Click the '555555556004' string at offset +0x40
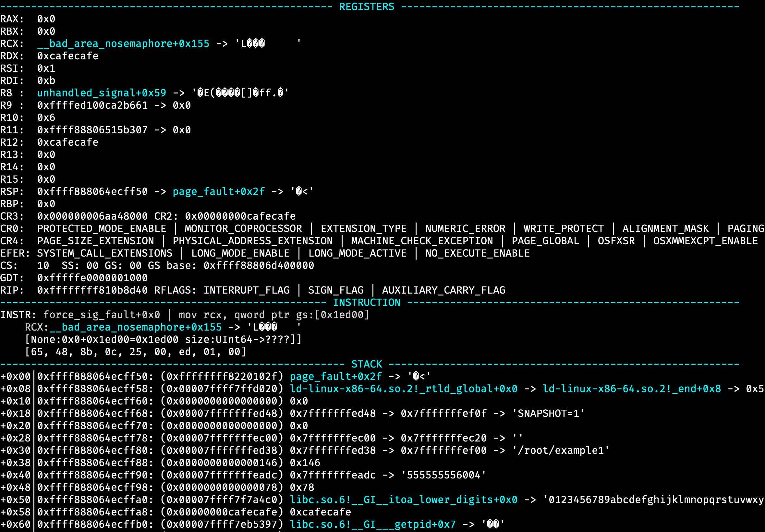 point(443,475)
